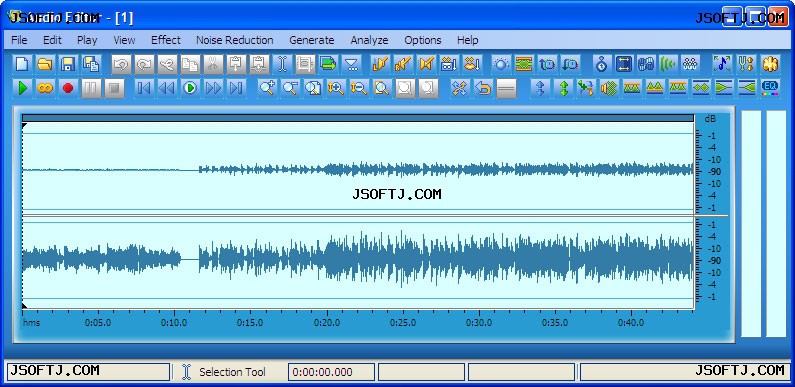The width and height of the screenshot is (795, 387).
Task: Click the grey Stop button
Action: pos(115,88)
